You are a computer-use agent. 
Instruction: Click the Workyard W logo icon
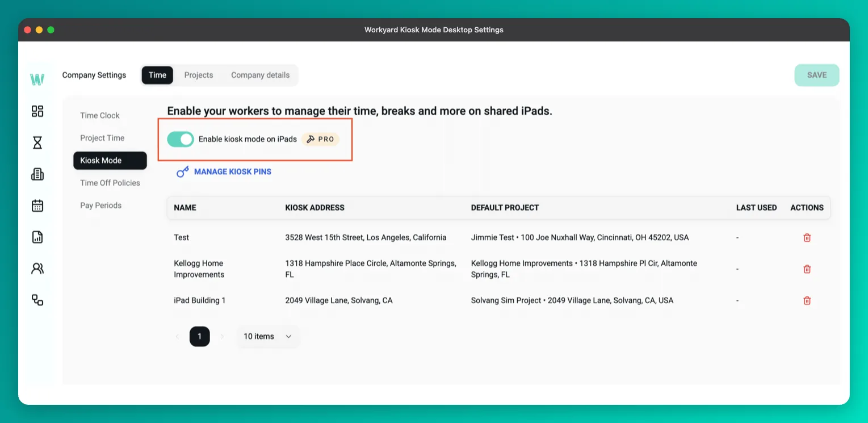[37, 79]
